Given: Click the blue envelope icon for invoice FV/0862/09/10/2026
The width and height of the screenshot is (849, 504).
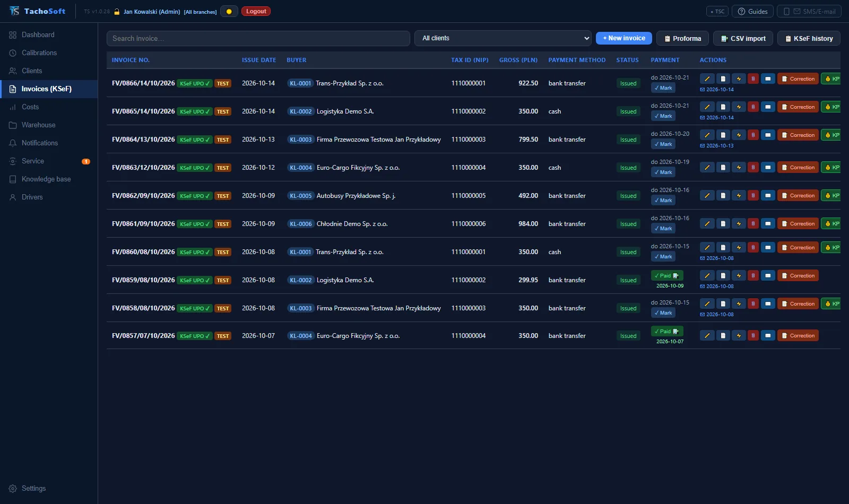Looking at the screenshot, I should pos(768,196).
